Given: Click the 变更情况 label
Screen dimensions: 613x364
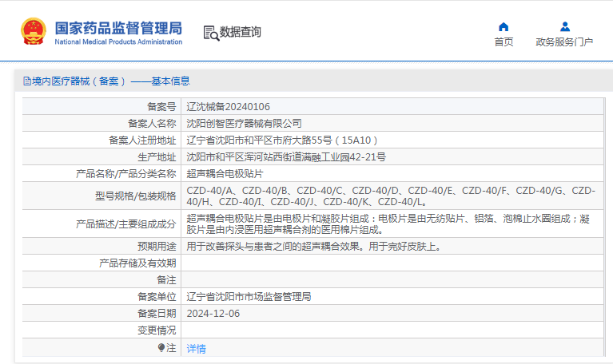Looking at the screenshot, I should point(157,330).
